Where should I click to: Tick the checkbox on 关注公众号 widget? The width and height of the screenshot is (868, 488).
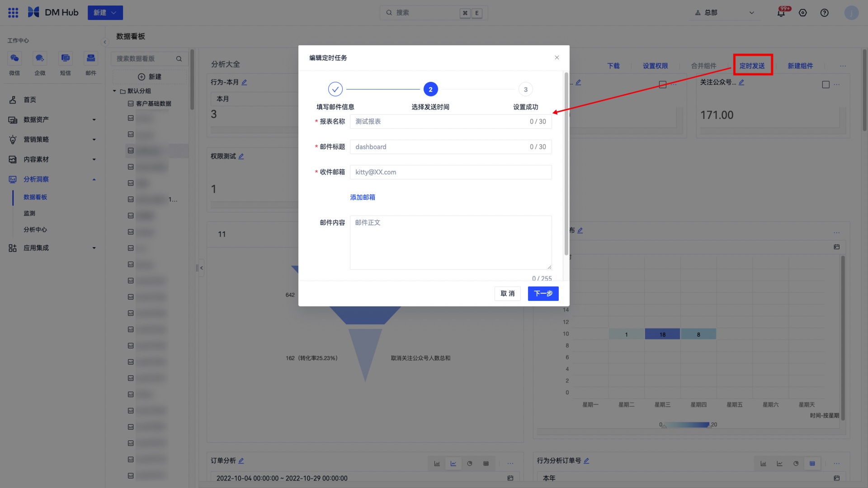[826, 84]
